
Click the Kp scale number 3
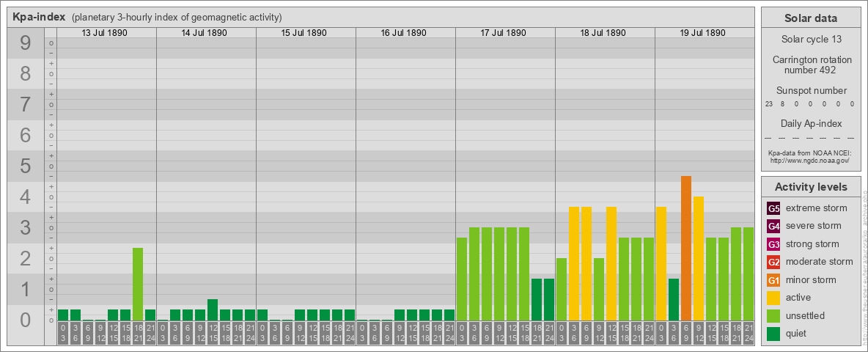(x=26, y=227)
